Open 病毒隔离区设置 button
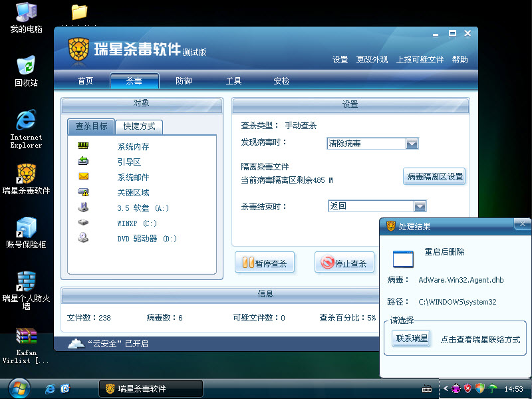 [x=435, y=177]
